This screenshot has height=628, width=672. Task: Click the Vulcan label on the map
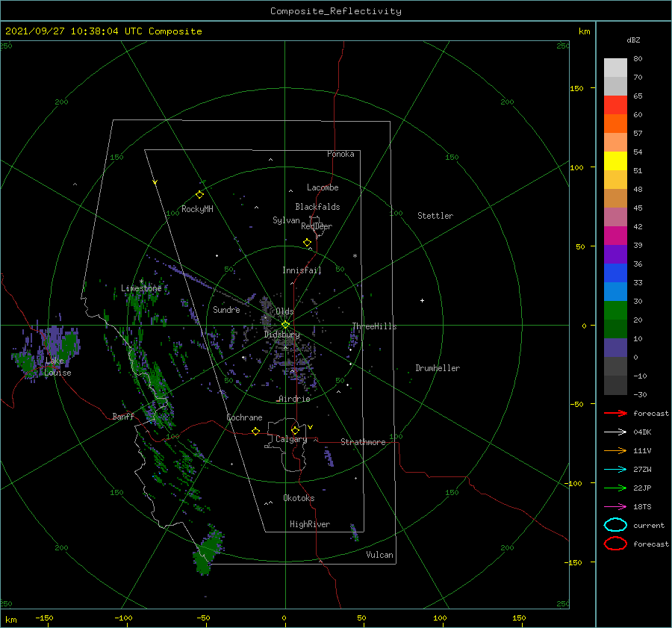[x=380, y=555]
